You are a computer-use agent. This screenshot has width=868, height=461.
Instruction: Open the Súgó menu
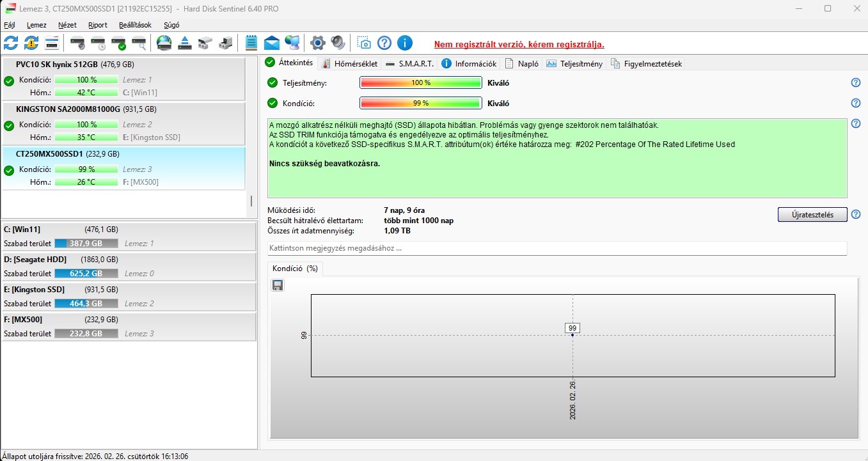pyautogui.click(x=171, y=26)
